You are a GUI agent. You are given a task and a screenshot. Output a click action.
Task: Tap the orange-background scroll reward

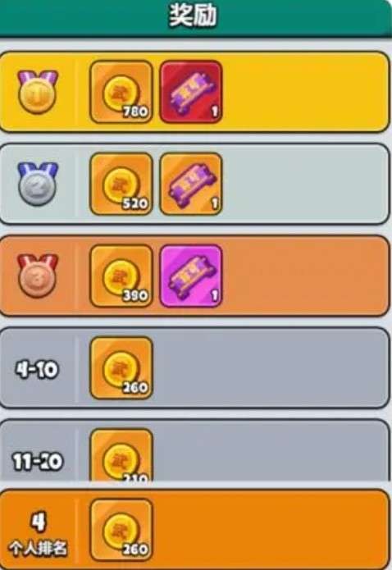point(191,184)
